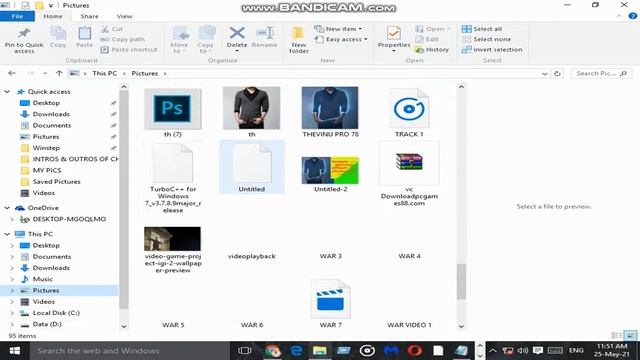Collapse the This PC tree node
The height and width of the screenshot is (360, 640).
pyautogui.click(x=7, y=234)
